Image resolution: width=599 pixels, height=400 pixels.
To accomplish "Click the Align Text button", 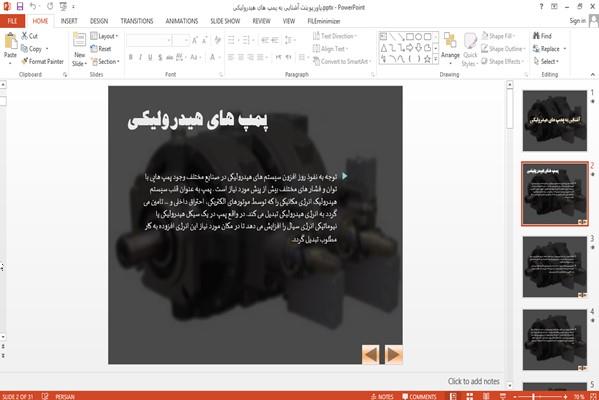I will point(330,49).
